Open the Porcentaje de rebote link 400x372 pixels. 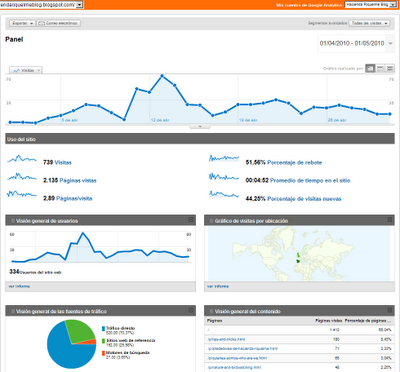pos(295,163)
